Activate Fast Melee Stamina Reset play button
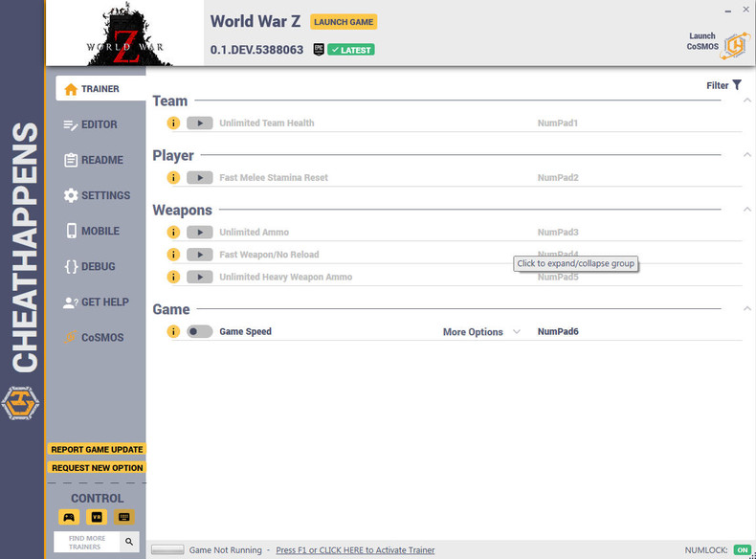The width and height of the screenshot is (756, 559). (x=200, y=177)
